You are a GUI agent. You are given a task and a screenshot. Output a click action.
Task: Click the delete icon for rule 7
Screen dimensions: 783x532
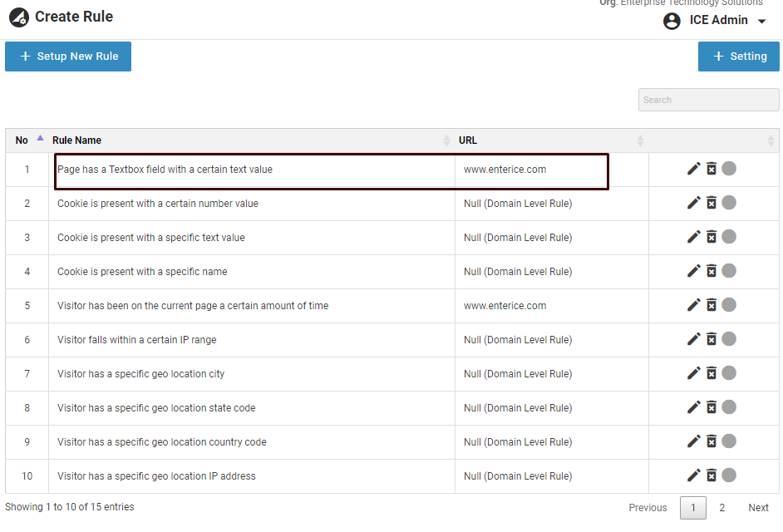click(x=712, y=373)
